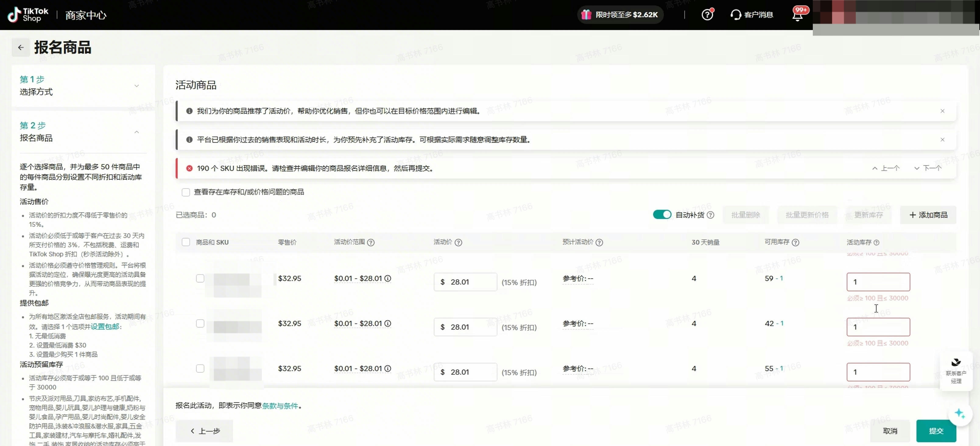Select all via 商品和 SKU header checkbox

click(186, 242)
